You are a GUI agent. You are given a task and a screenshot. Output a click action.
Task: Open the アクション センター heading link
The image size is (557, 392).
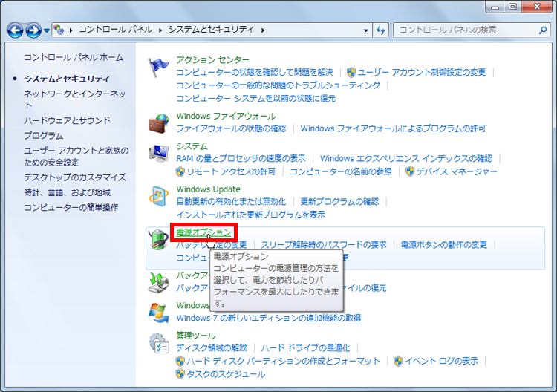212,59
